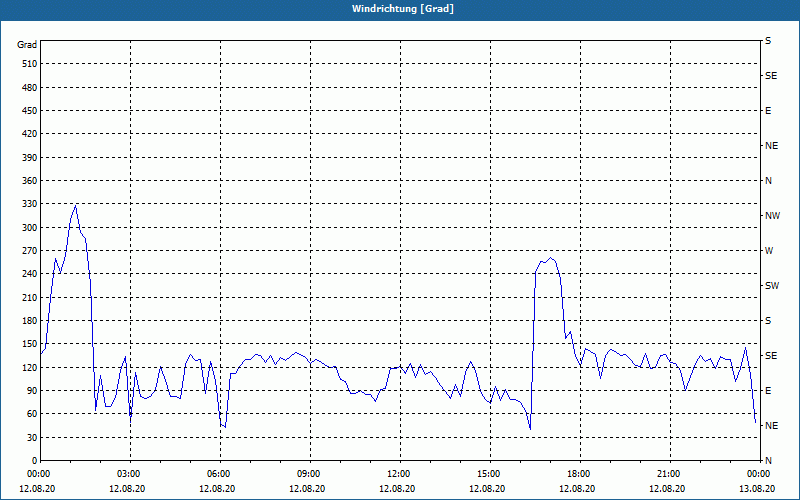Click the 360 y-axis value

click(30, 181)
